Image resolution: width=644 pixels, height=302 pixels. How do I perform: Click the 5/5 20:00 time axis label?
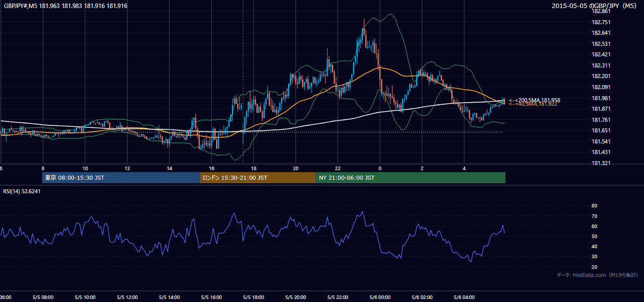click(x=296, y=297)
